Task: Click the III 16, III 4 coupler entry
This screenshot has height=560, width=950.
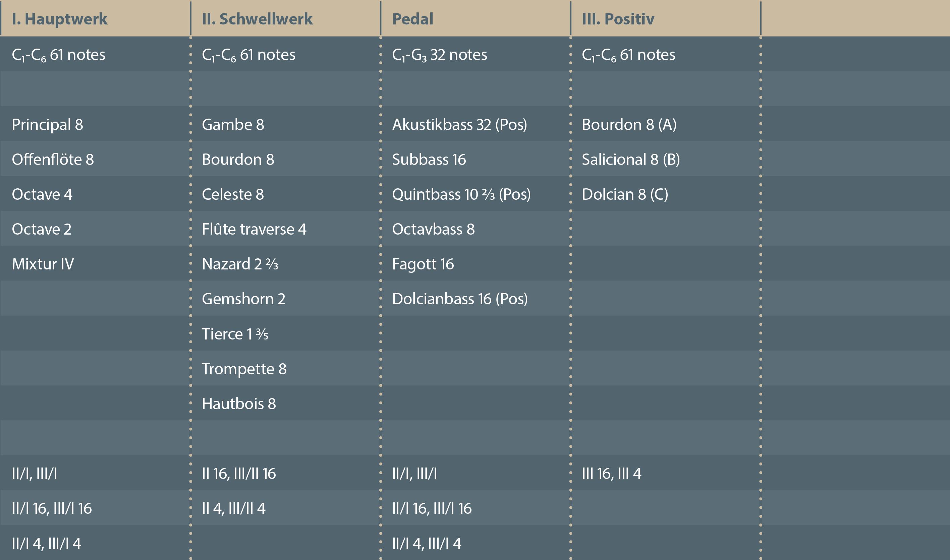Action: (x=611, y=474)
